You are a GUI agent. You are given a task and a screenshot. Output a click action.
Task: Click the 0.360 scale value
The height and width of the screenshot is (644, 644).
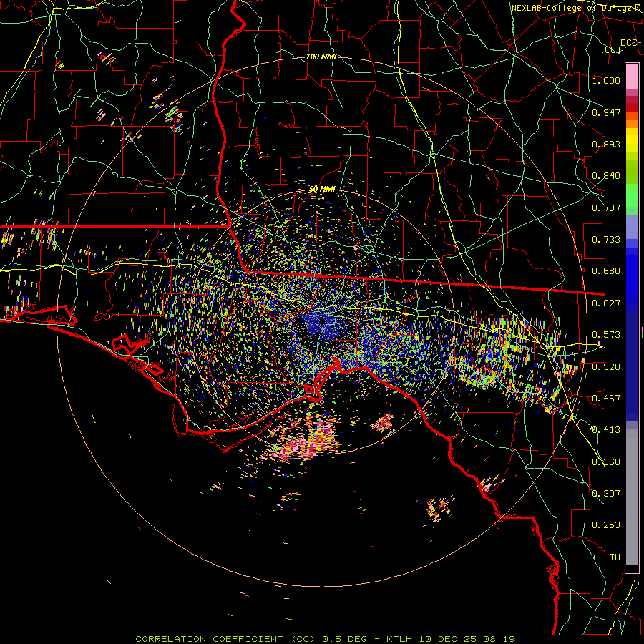click(606, 462)
